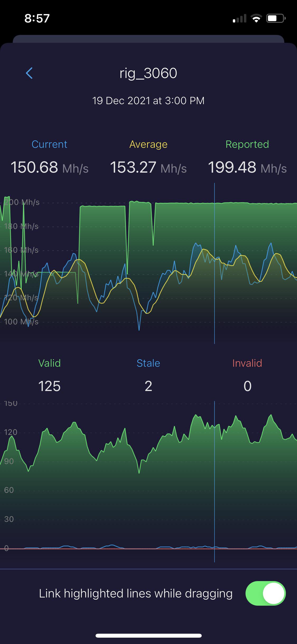Tap the cellular signal bars icon
Image resolution: width=297 pixels, height=644 pixels.
(x=239, y=18)
